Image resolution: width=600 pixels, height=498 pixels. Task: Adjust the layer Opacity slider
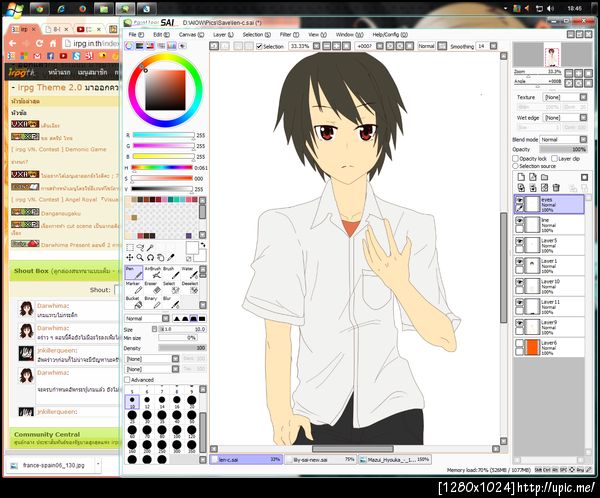(563, 149)
